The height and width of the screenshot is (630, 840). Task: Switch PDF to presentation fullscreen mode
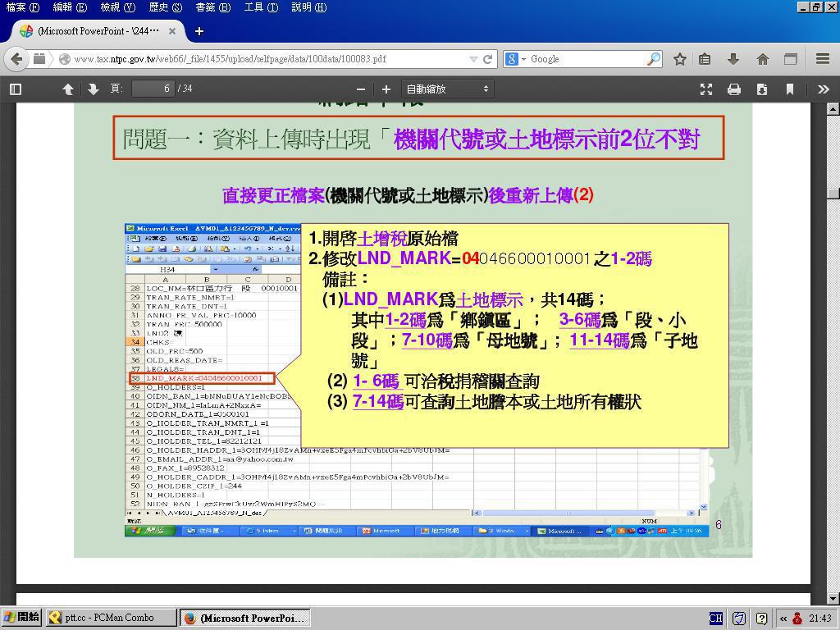tap(706, 89)
